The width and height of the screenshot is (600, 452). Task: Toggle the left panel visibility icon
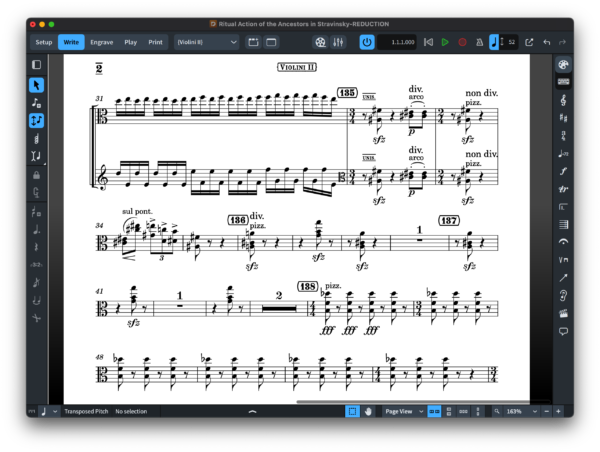click(36, 65)
